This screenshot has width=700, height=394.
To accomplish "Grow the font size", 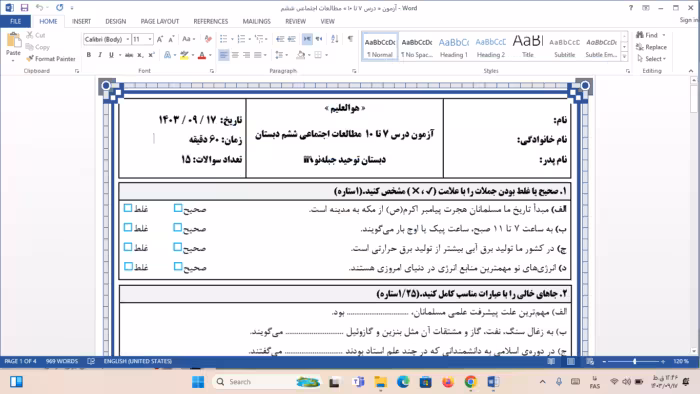I will [x=160, y=39].
